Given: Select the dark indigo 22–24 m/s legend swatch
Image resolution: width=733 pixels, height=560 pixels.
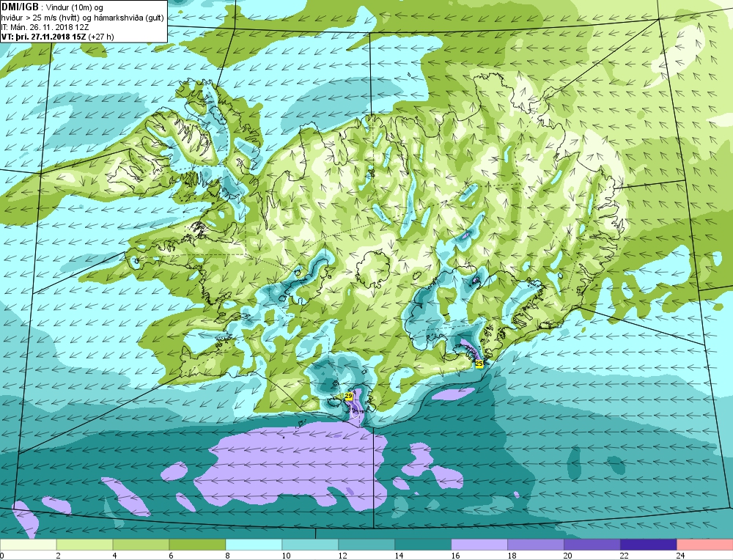Looking at the screenshot, I should coord(649,545).
